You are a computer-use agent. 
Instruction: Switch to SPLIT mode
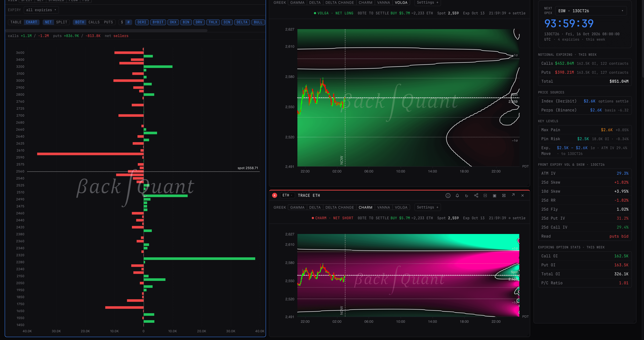click(x=62, y=22)
